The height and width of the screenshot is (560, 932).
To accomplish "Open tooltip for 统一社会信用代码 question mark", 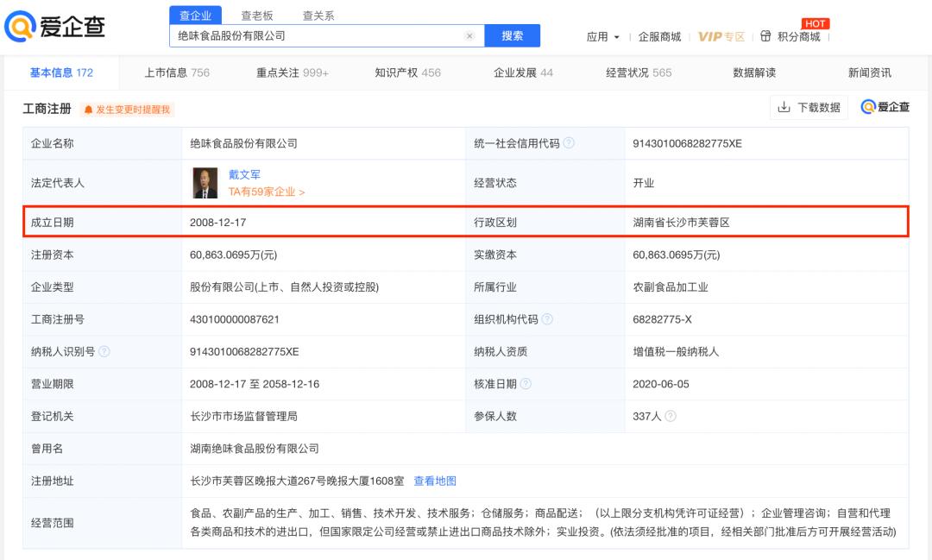I will [x=570, y=143].
